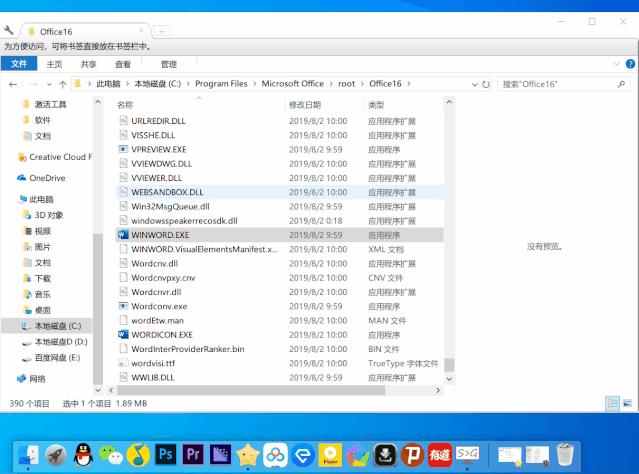Open Media Encoder icon in dock
The width and height of the screenshot is (639, 474).
220,454
